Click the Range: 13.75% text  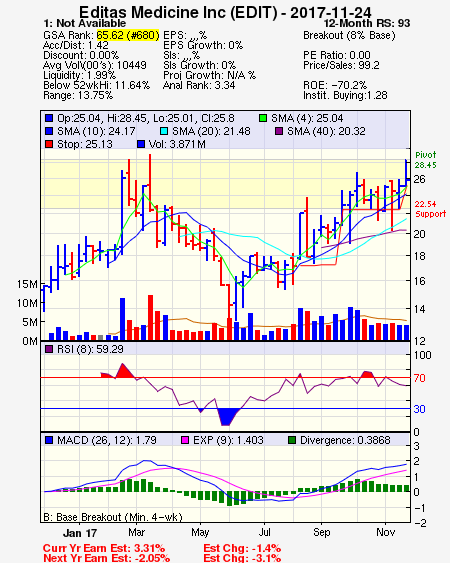[78, 96]
